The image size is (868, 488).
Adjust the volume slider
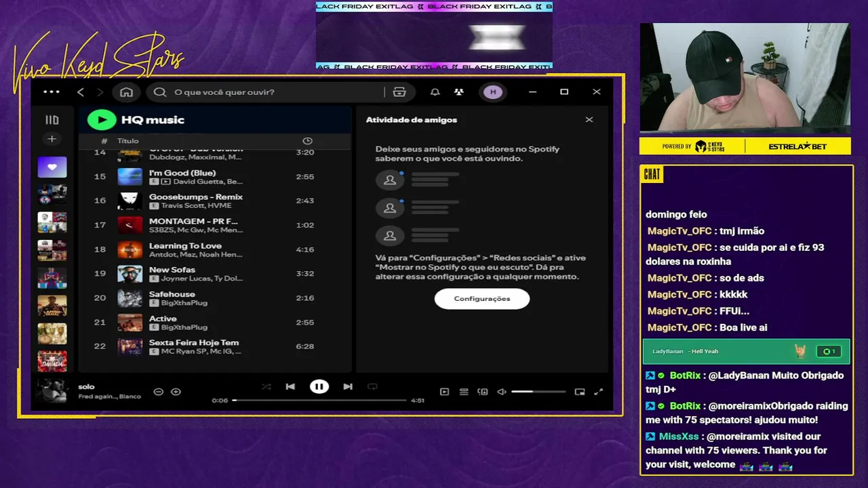(x=538, y=392)
